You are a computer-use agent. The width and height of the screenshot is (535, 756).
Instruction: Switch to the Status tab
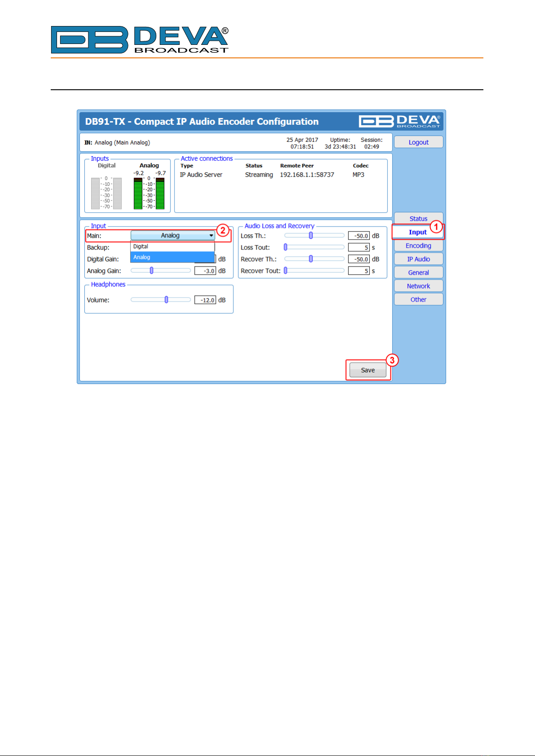click(x=418, y=218)
